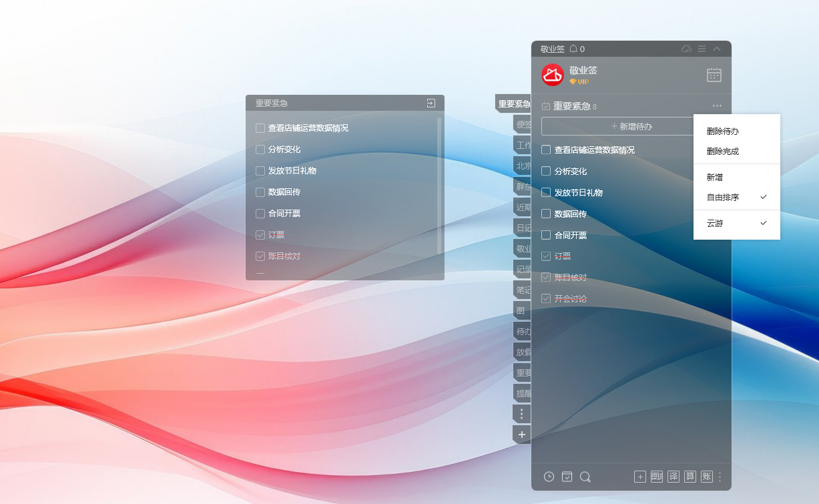
Task: Add a new category with plus tab
Action: coord(521,435)
